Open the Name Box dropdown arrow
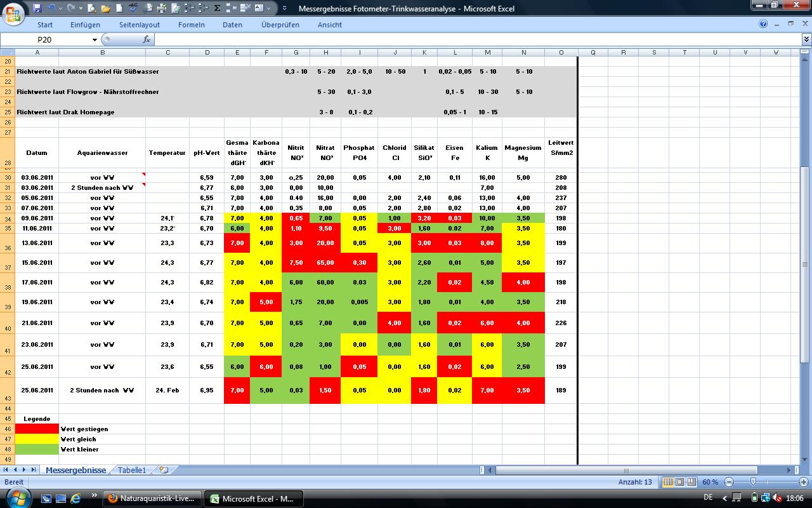The width and height of the screenshot is (812, 508). click(x=95, y=39)
